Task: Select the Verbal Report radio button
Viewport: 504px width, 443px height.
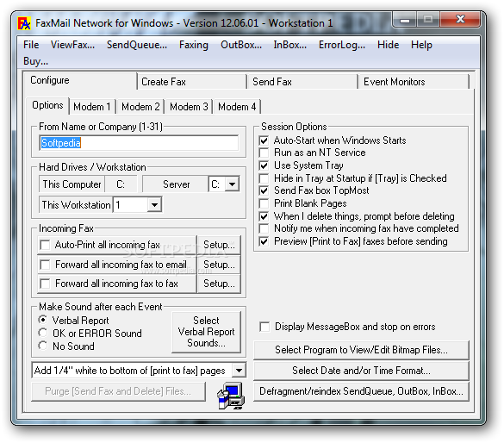Action: click(42, 320)
